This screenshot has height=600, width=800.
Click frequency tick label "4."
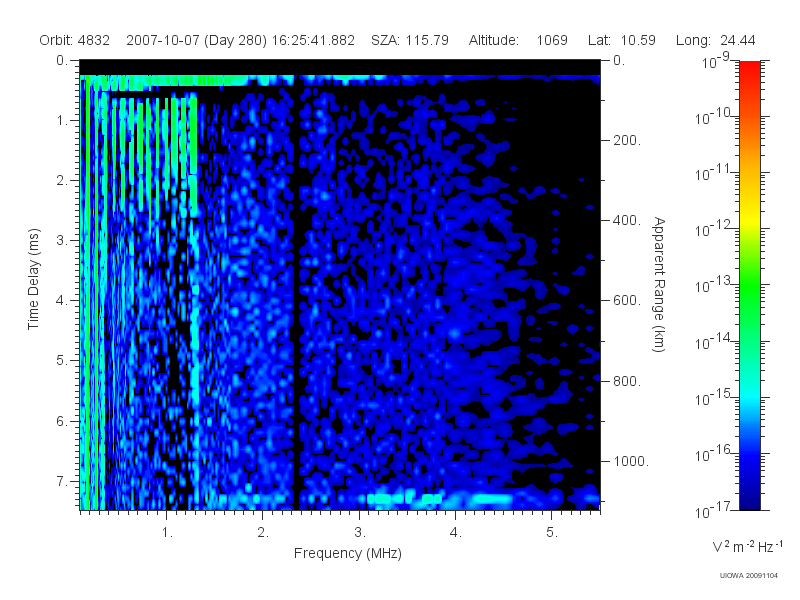coord(456,533)
